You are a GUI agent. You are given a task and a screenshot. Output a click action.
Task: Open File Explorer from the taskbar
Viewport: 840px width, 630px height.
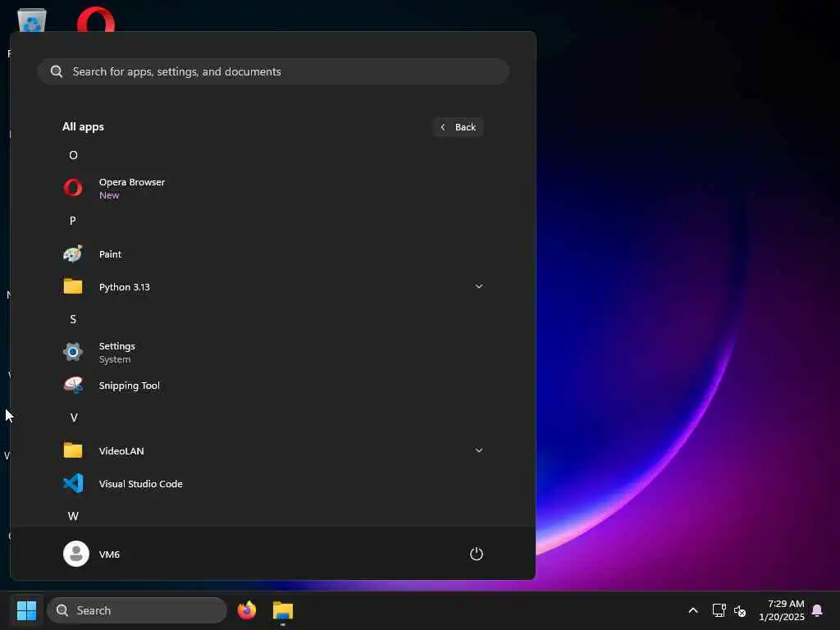pos(283,610)
